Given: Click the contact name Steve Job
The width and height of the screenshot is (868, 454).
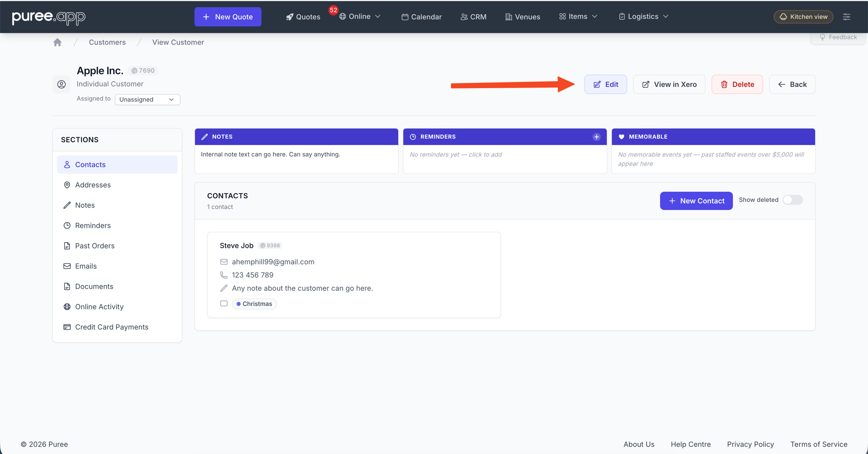Looking at the screenshot, I should point(237,246).
